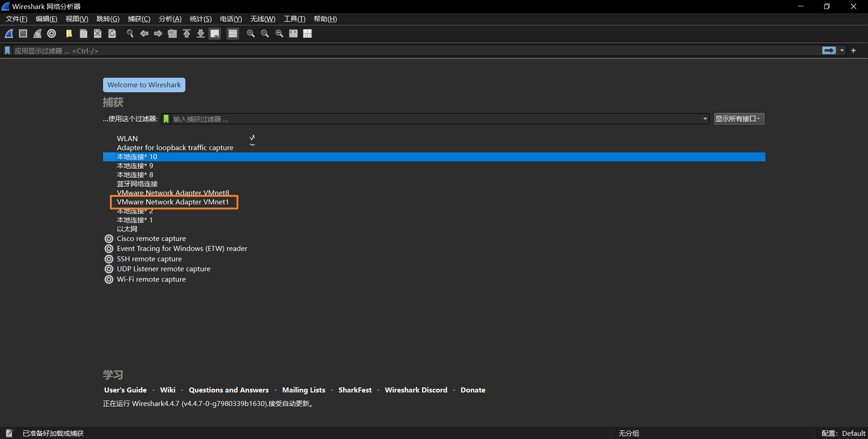Viewport: 868px width, 439px height.
Task: Open capture file properties from the status bar icon
Action: [9, 433]
